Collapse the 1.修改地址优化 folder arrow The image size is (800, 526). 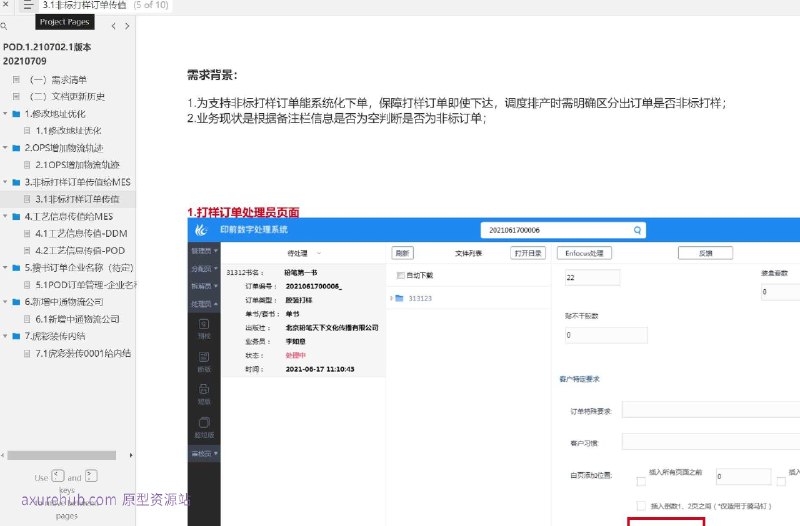5,114
